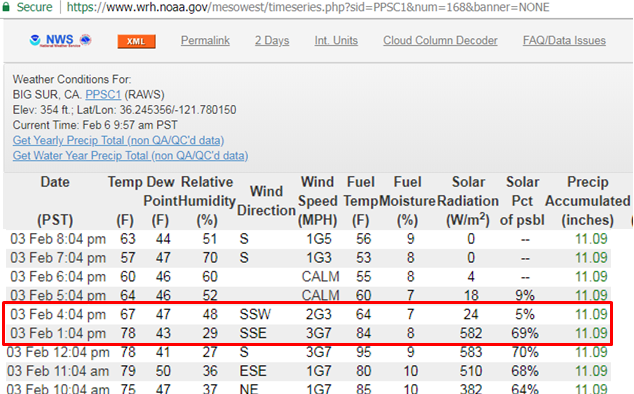Click the Fuel Moisture column header

pos(407,201)
